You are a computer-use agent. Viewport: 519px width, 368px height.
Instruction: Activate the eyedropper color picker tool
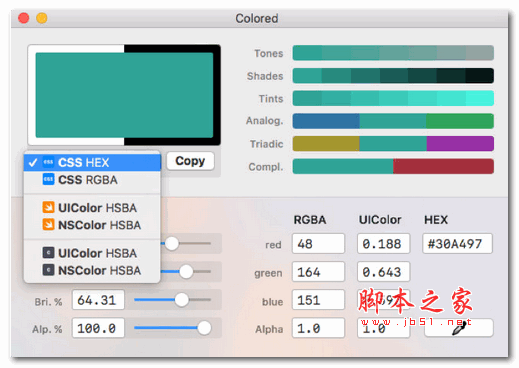459,328
